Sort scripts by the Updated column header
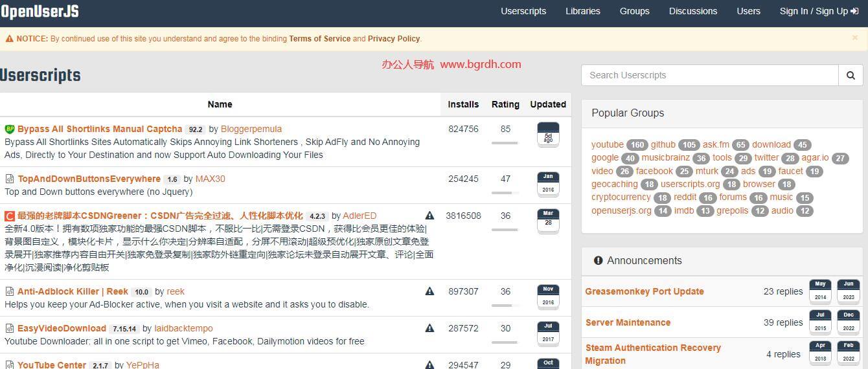The width and height of the screenshot is (868, 369). coord(548,104)
